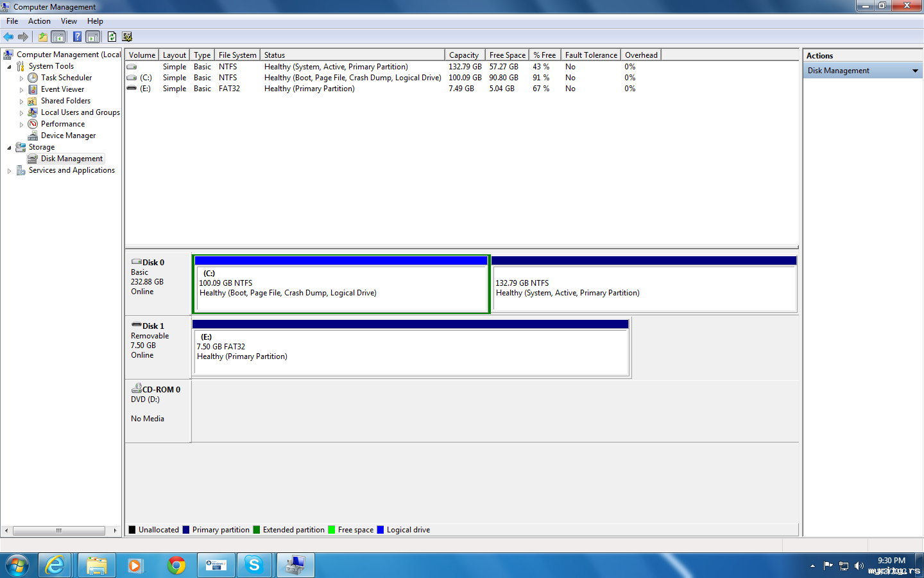Viewport: 924px width, 578px height.
Task: Open the Disk Management actions dropdown arrow
Action: pyautogui.click(x=915, y=71)
